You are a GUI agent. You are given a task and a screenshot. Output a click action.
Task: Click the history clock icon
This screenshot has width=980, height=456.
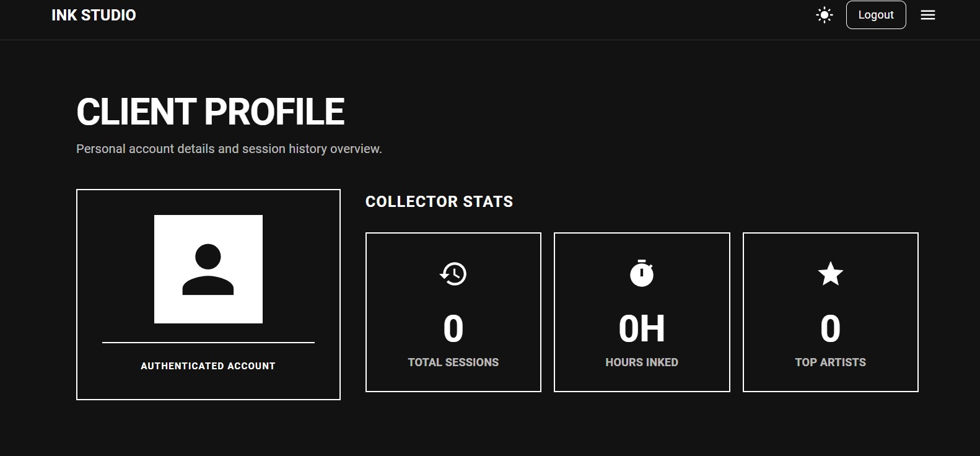453,274
